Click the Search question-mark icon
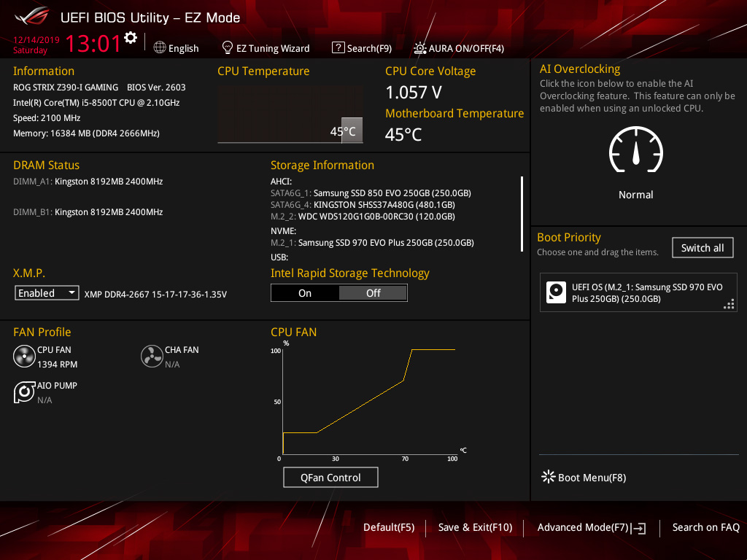 [338, 47]
